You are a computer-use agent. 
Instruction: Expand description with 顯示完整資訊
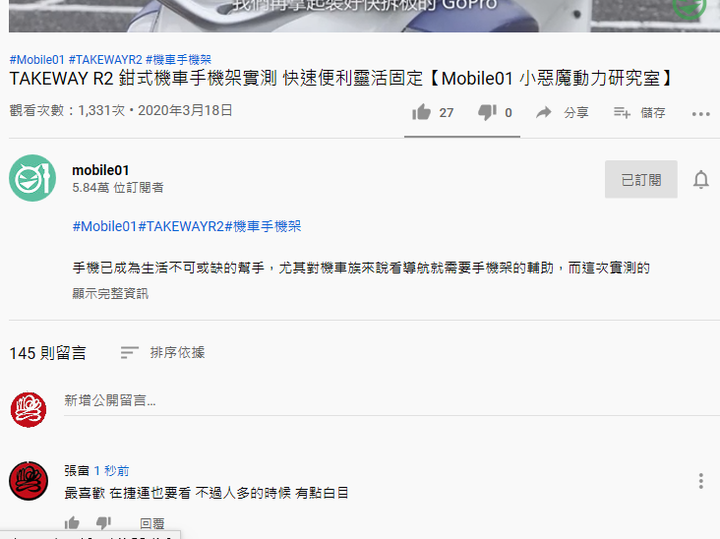pos(110,293)
